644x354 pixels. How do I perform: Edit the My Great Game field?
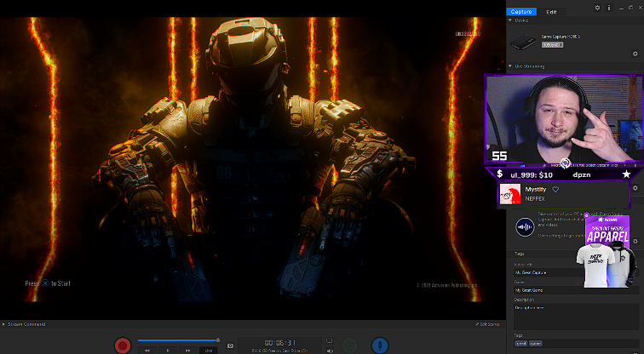pos(576,290)
